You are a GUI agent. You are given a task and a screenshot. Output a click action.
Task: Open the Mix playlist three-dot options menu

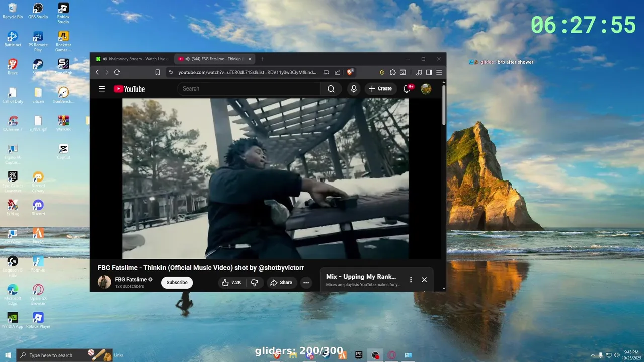click(411, 280)
